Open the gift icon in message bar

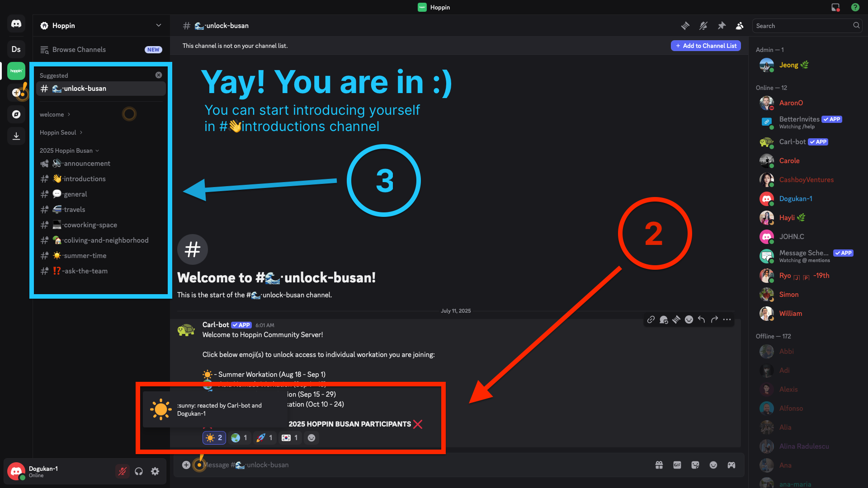coord(659,465)
